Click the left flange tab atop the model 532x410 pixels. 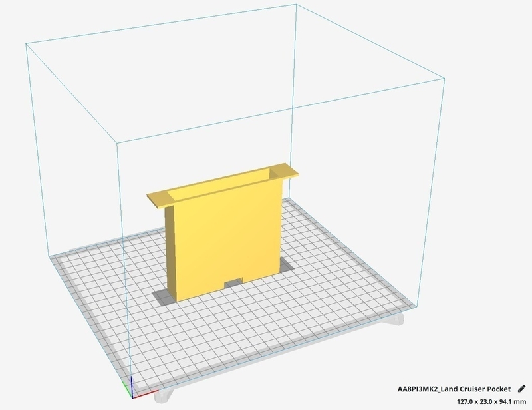tap(158, 197)
